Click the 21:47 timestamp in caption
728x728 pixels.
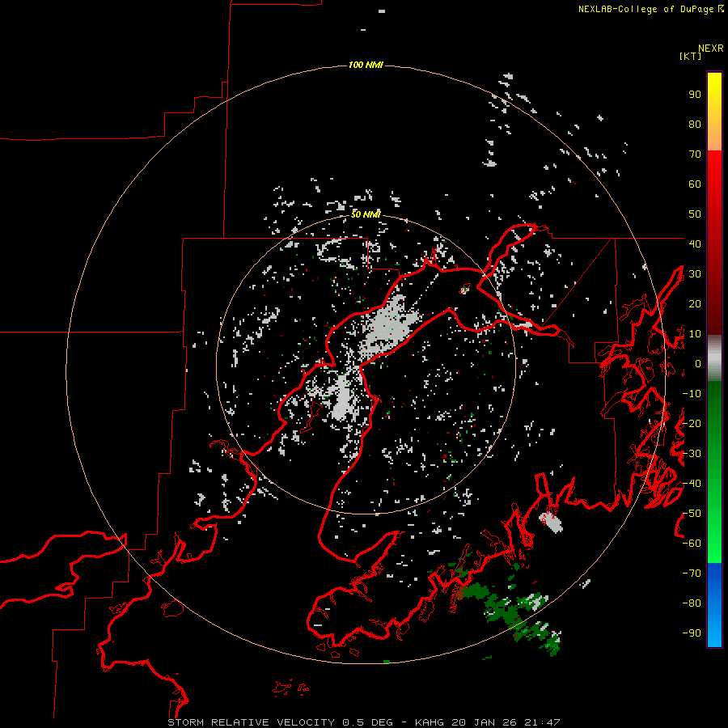coord(542,722)
